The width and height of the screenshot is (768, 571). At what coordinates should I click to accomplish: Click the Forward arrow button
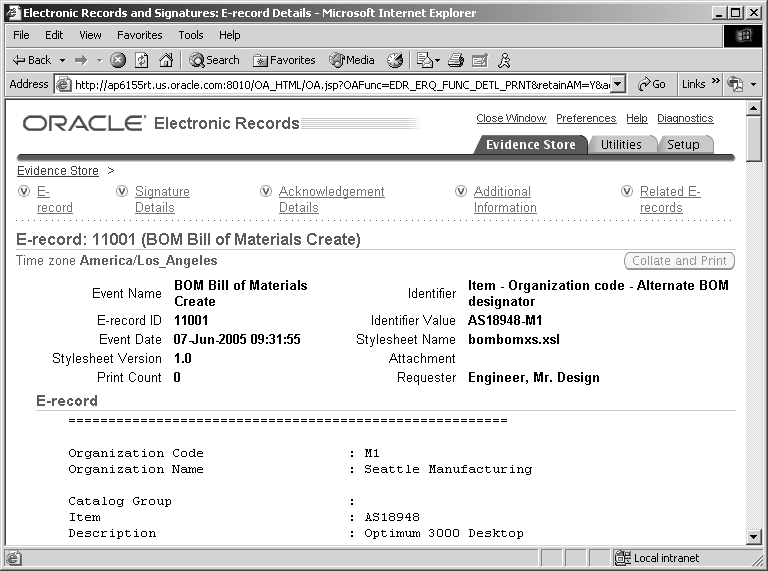pos(81,60)
